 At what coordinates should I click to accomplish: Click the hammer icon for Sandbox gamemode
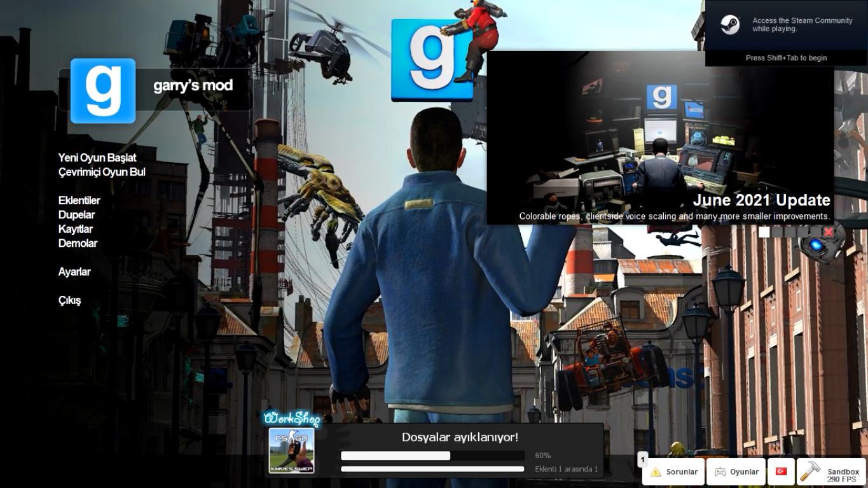pos(810,471)
